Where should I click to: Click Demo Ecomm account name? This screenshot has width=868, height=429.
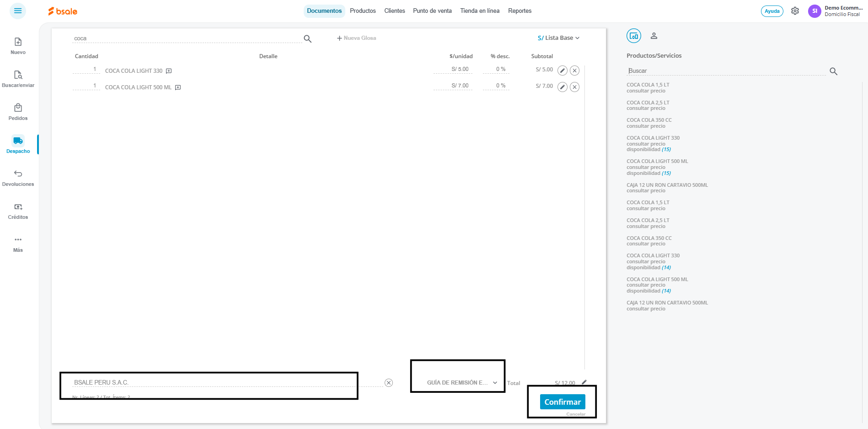[x=843, y=8]
